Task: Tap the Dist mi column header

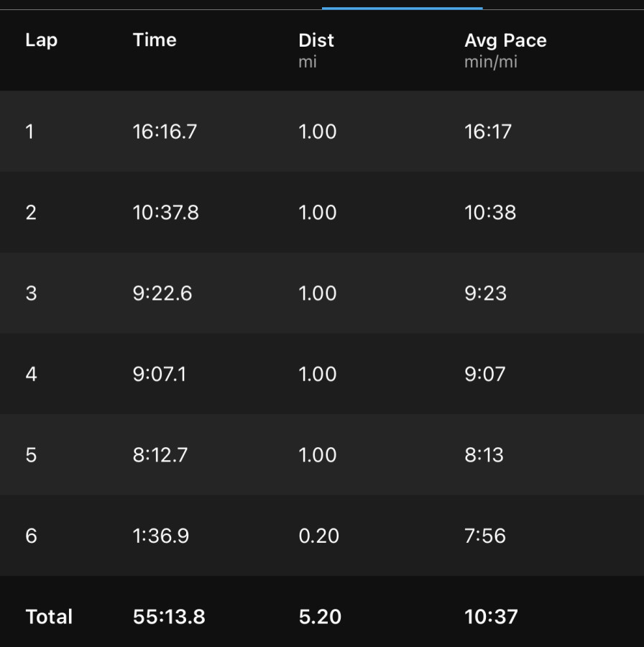Action: pyautogui.click(x=316, y=50)
